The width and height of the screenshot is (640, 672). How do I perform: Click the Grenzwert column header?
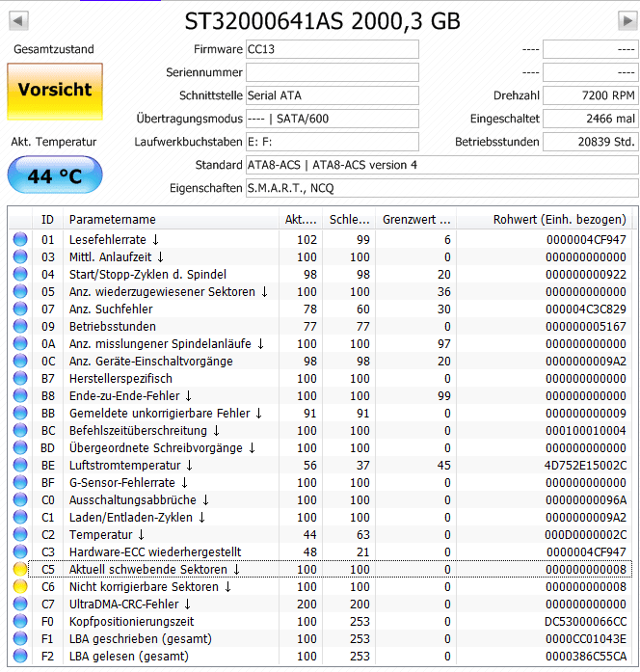(x=416, y=220)
